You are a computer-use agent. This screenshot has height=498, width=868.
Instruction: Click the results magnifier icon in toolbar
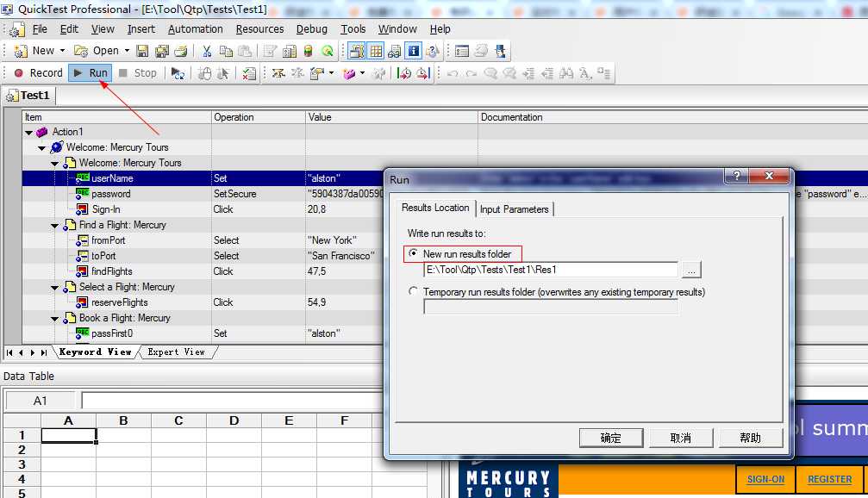click(328, 51)
